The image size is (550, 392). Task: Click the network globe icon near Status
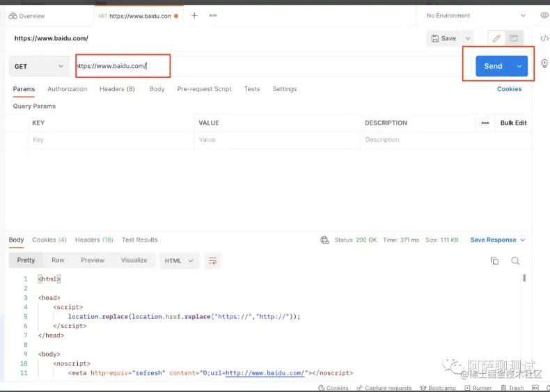324,240
